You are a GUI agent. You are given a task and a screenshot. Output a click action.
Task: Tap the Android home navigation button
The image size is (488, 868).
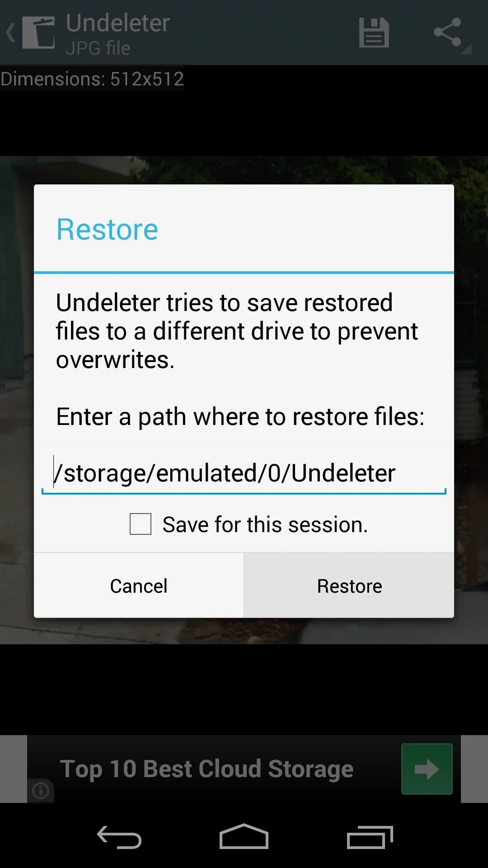click(x=244, y=836)
